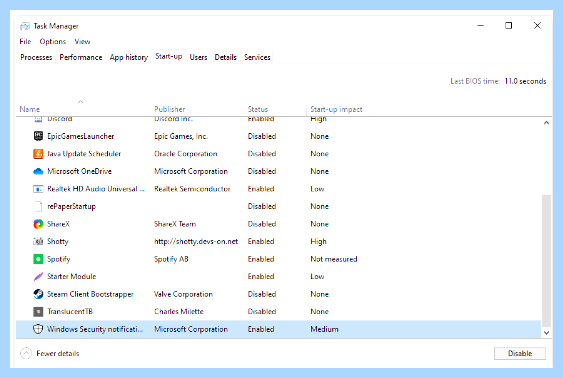Sort by the Publisher column header
Screen dimensions: 563x378
[169, 109]
